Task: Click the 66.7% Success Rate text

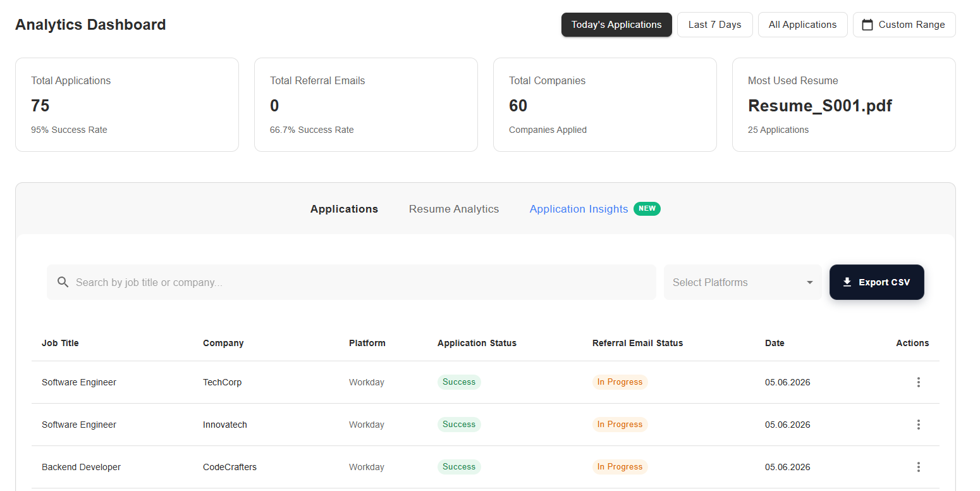Action: (312, 130)
